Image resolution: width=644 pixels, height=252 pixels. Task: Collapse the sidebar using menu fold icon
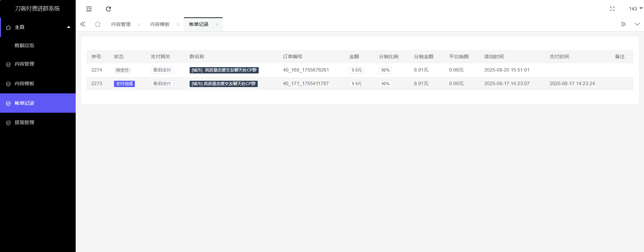[89, 9]
